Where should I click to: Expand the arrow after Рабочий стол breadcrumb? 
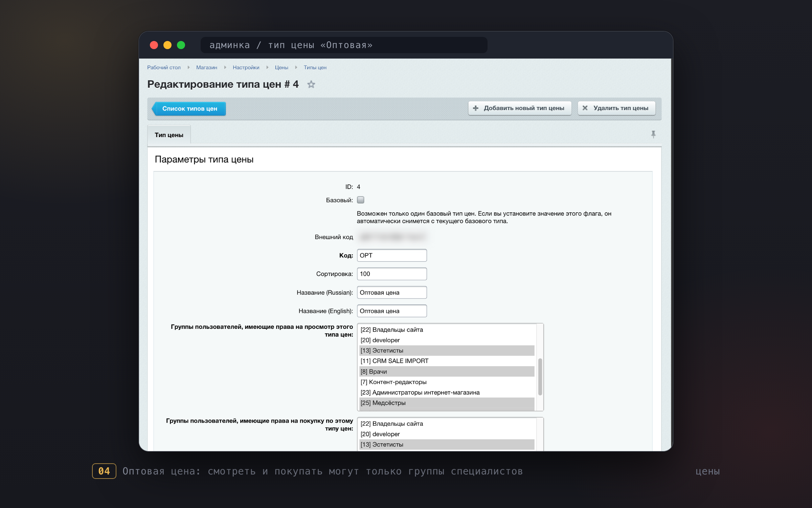[x=188, y=67]
